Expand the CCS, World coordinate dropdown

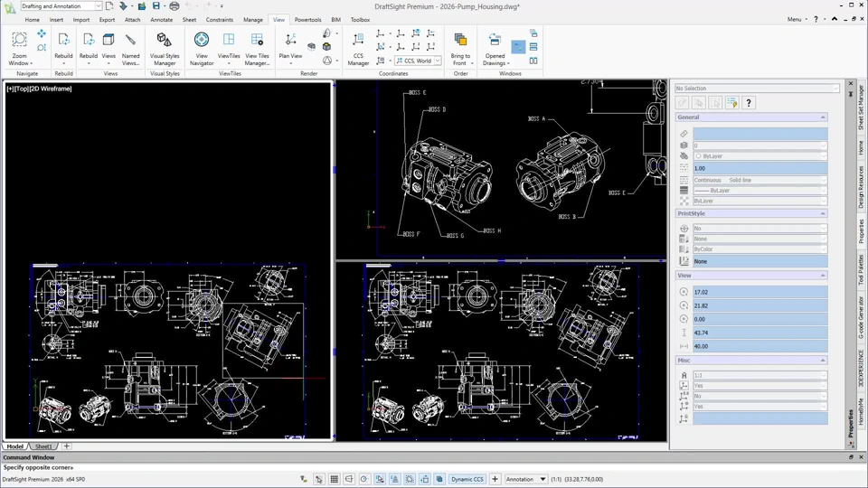tap(438, 61)
